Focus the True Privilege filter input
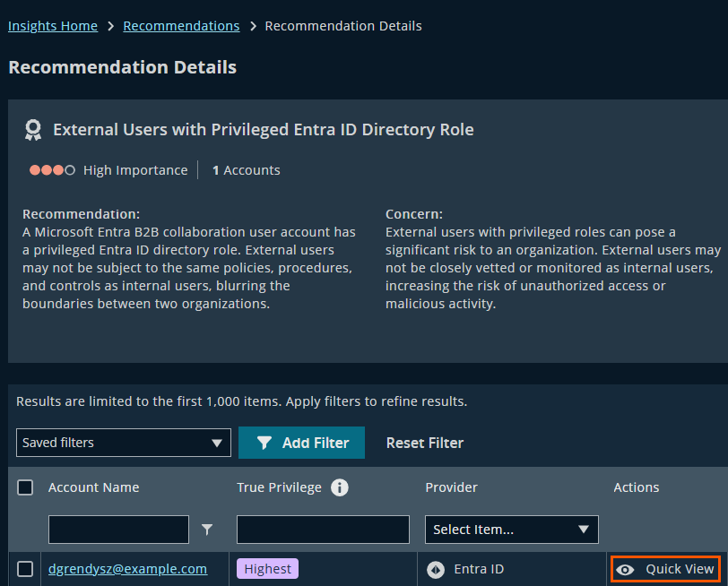This screenshot has height=586, width=728. pyautogui.click(x=323, y=530)
